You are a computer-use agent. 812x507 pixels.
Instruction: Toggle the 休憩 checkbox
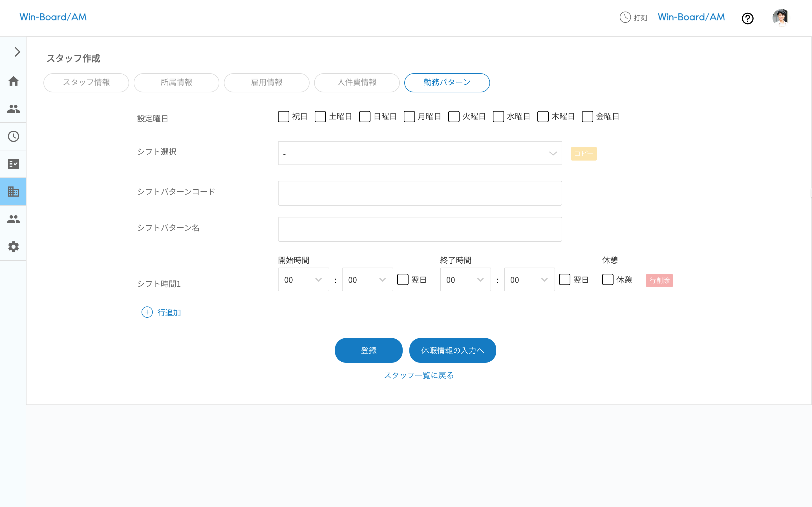pyautogui.click(x=608, y=280)
